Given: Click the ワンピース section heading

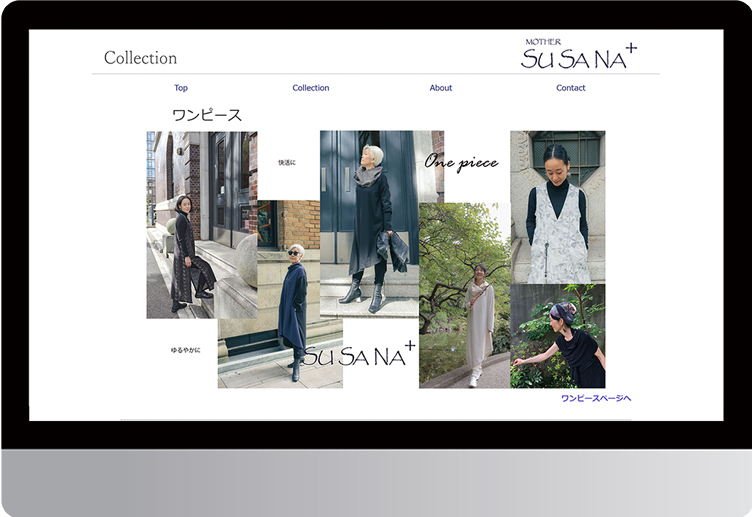Looking at the screenshot, I should (x=207, y=116).
